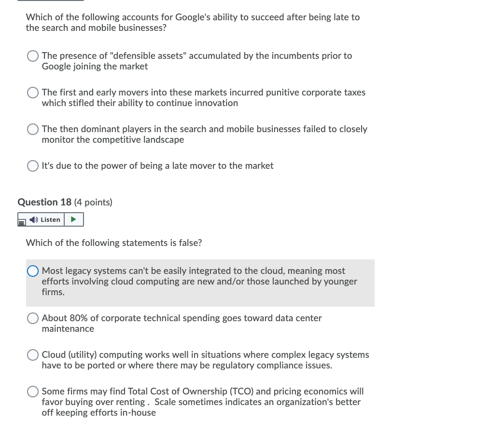504x434 pixels.
Task: Click the "Question 18" heading
Action: [44, 202]
